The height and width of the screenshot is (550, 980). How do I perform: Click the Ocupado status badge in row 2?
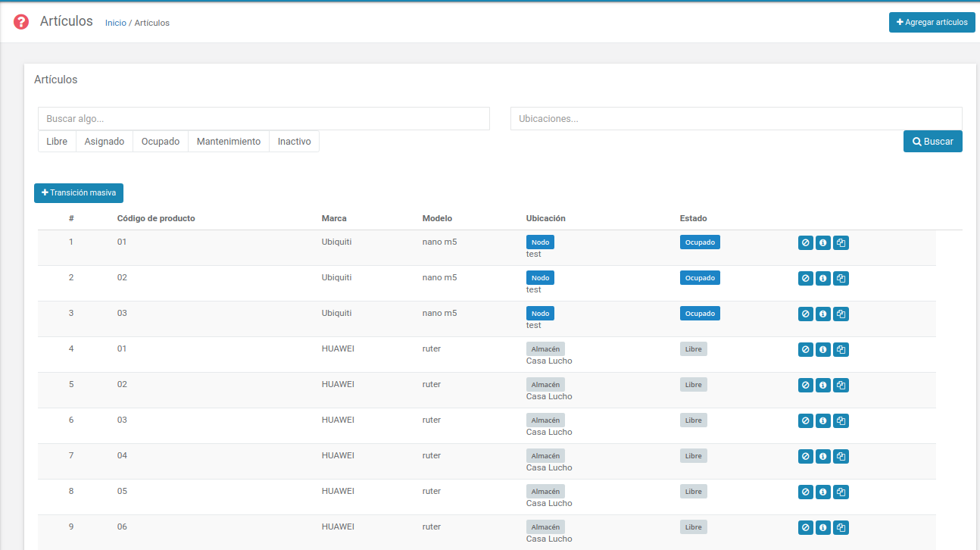[700, 278]
